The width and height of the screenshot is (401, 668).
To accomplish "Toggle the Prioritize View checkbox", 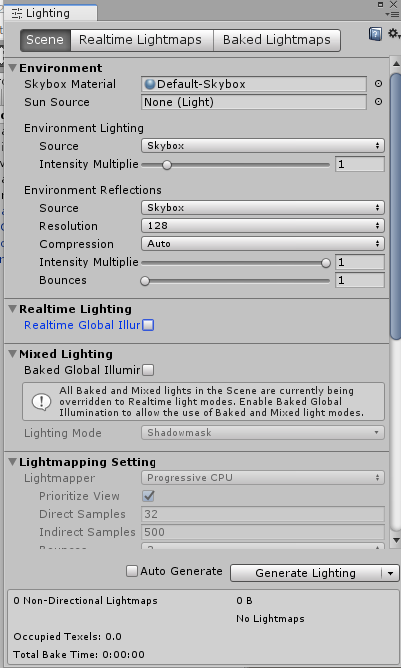I will (148, 496).
